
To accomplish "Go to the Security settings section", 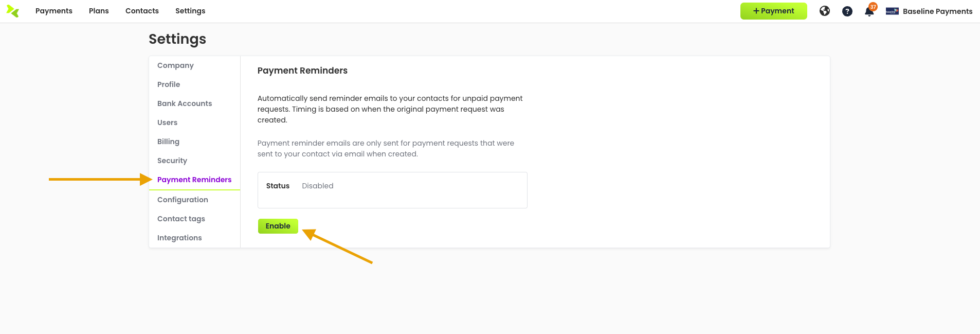I will (172, 161).
